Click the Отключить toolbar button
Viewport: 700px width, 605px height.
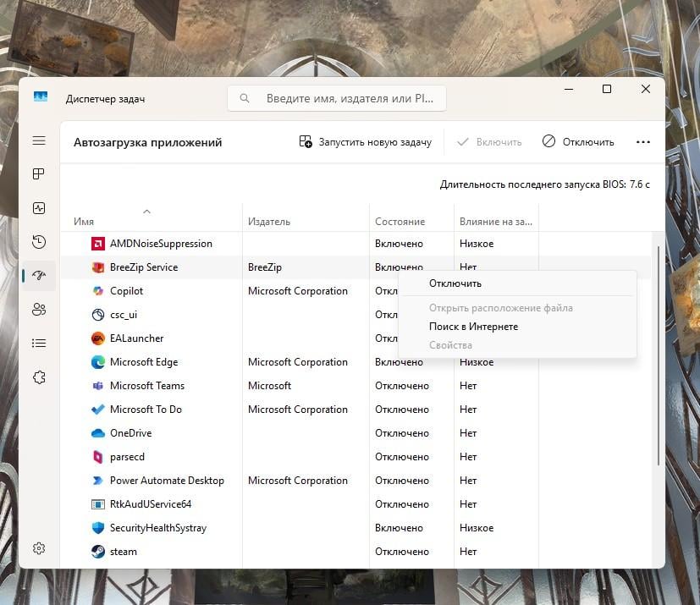pos(578,142)
